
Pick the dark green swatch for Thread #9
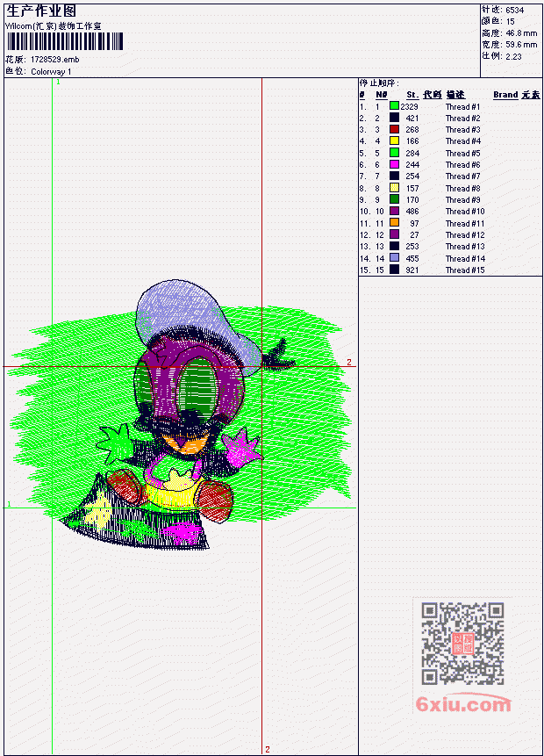(x=394, y=199)
